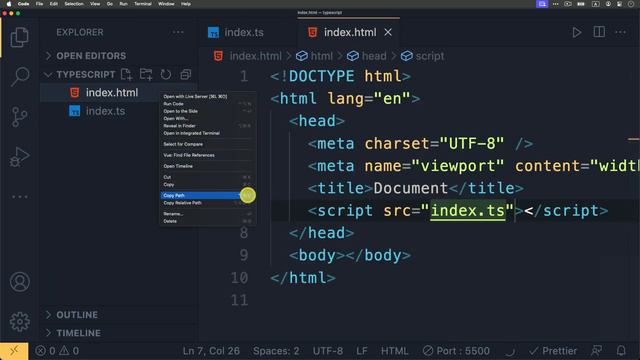640x360 pixels.
Task: Open notifications bell in status bar
Action: (x=621, y=351)
